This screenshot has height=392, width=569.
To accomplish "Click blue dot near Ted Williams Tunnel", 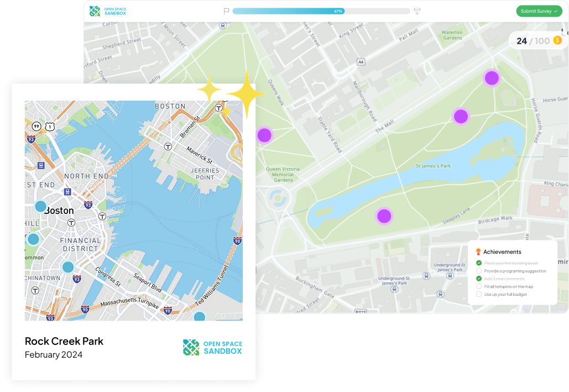I will point(199,316).
